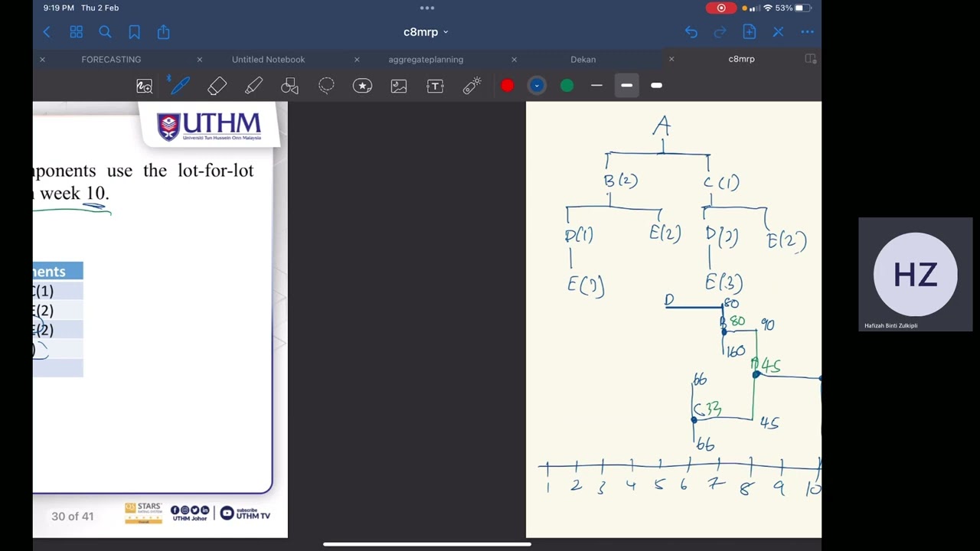The image size is (980, 551).
Task: Close the c8mrp tab
Action: coord(671,59)
